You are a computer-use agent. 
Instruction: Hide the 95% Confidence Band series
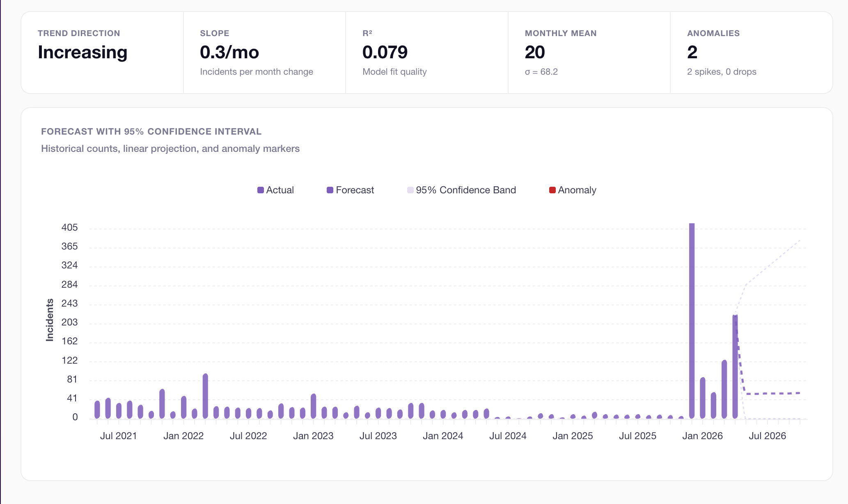[x=465, y=190]
